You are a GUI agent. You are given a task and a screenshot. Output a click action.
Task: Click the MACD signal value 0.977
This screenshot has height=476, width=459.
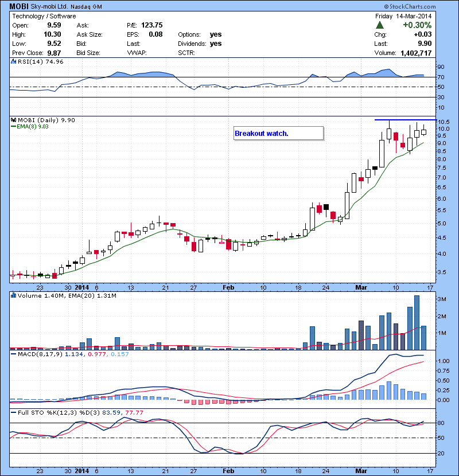click(97, 354)
